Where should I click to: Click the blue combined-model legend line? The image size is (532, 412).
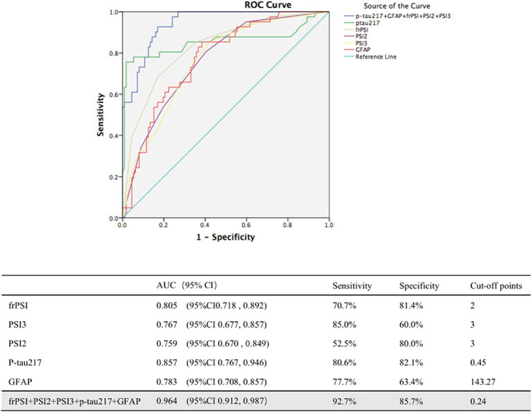pos(349,16)
